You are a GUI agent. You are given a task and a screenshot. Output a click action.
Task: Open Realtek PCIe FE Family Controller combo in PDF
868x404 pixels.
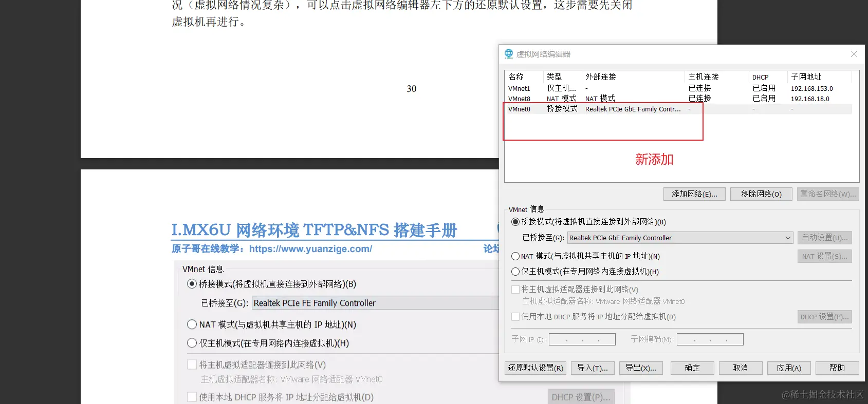click(375, 303)
